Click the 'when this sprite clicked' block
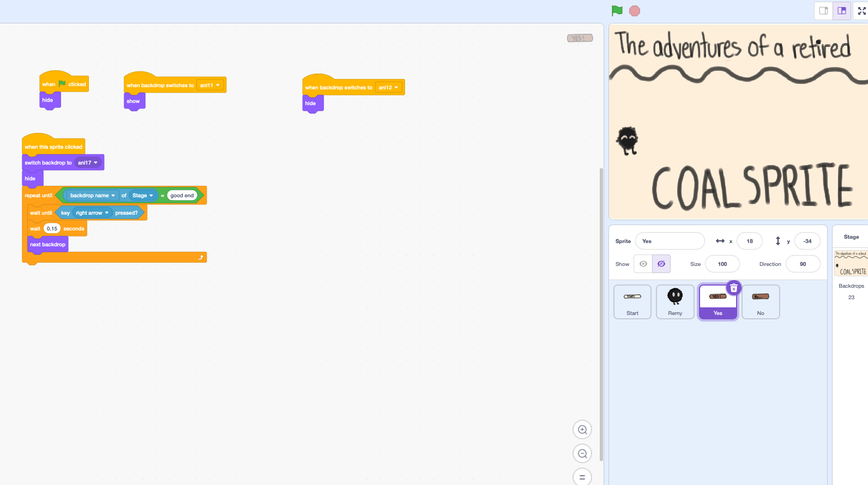868x485 pixels. coord(53,147)
